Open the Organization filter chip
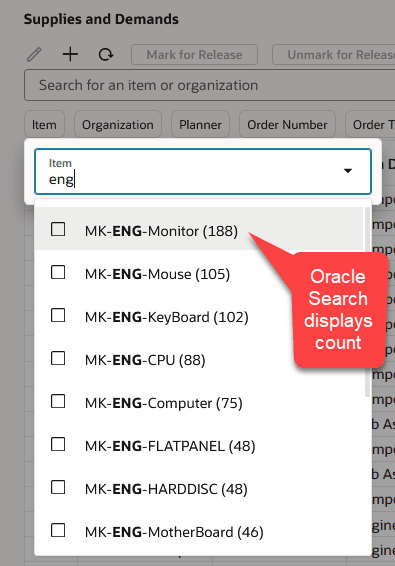This screenshot has height=566, width=395. (x=118, y=125)
